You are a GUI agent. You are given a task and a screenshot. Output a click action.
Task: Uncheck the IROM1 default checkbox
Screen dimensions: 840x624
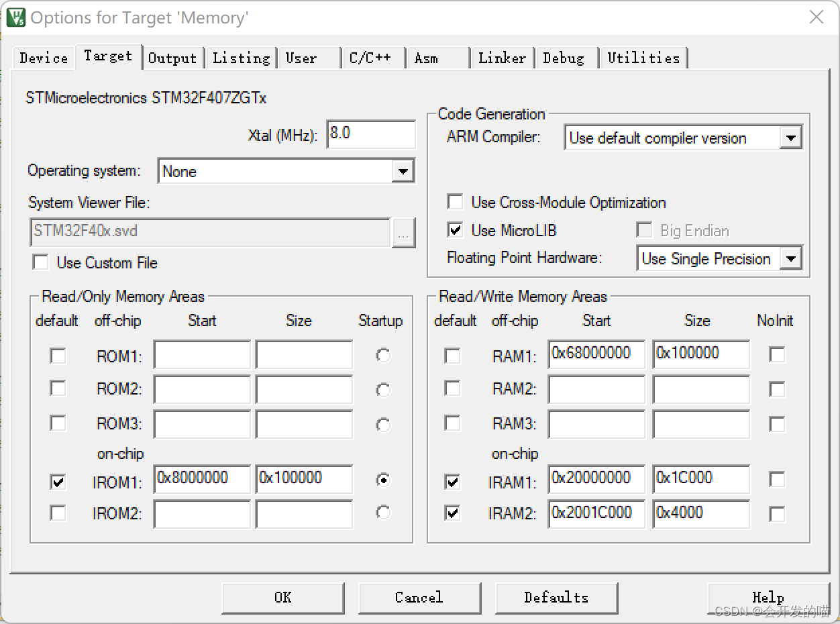(x=58, y=481)
